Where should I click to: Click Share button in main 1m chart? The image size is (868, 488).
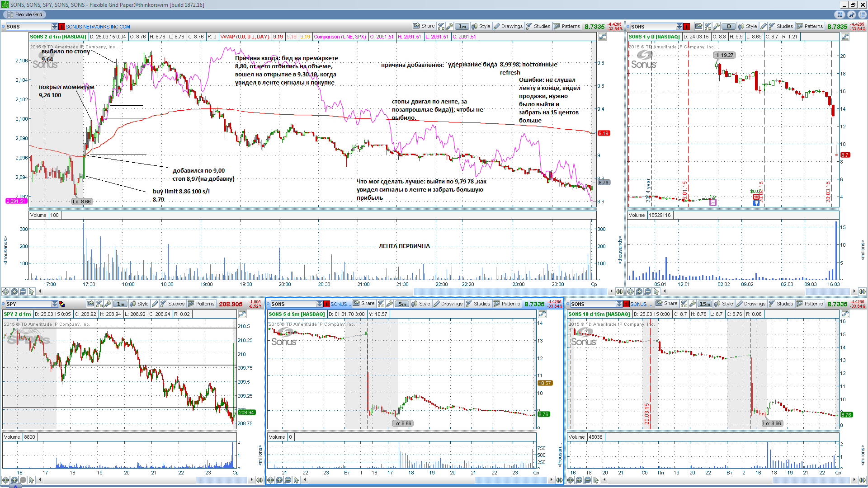click(x=424, y=26)
